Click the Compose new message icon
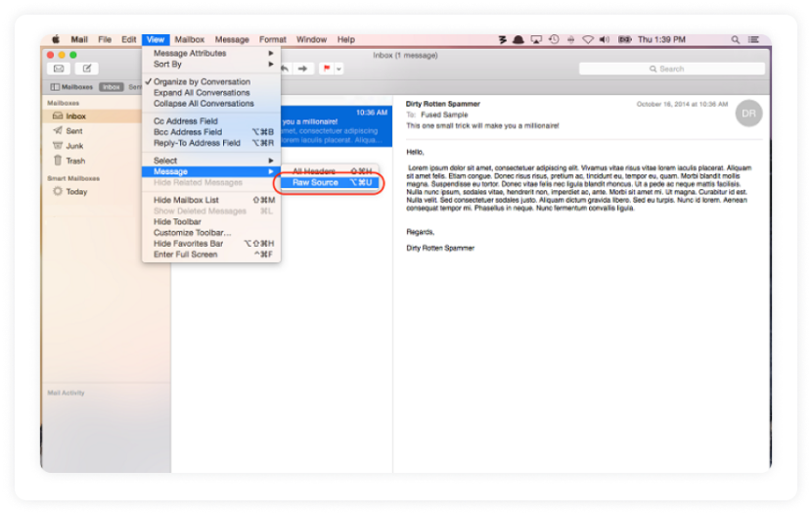The width and height of the screenshot is (812, 515). click(86, 69)
